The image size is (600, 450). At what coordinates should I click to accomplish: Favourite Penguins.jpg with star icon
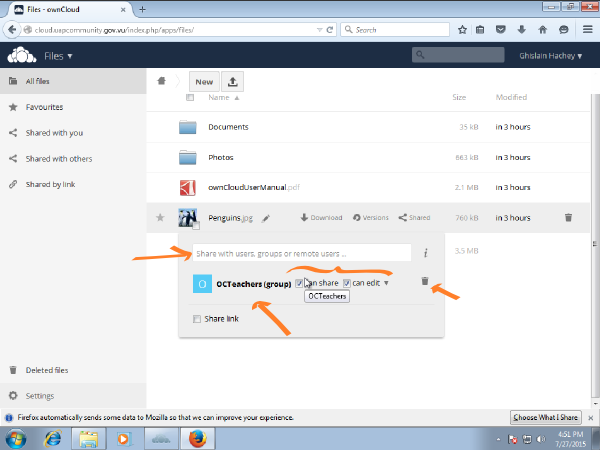click(x=160, y=218)
